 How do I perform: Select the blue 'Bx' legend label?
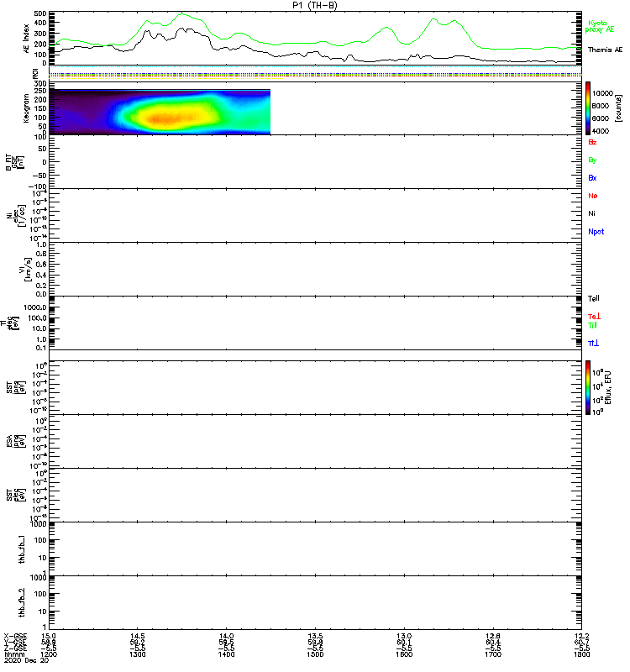pyautogui.click(x=592, y=177)
